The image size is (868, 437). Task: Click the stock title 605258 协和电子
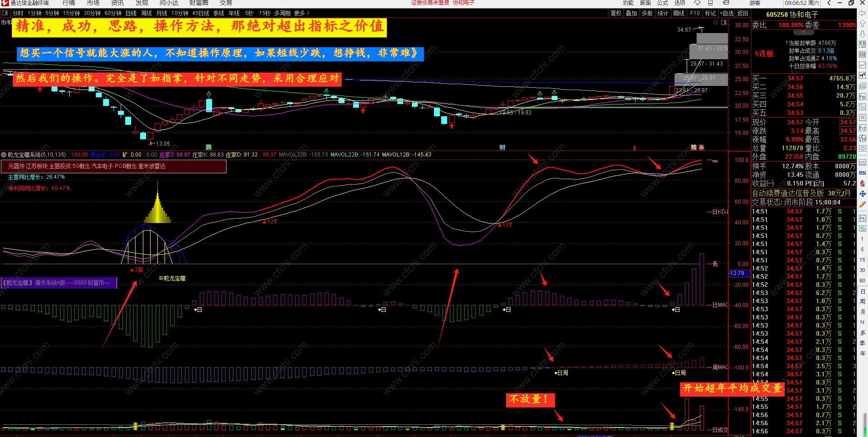[792, 14]
